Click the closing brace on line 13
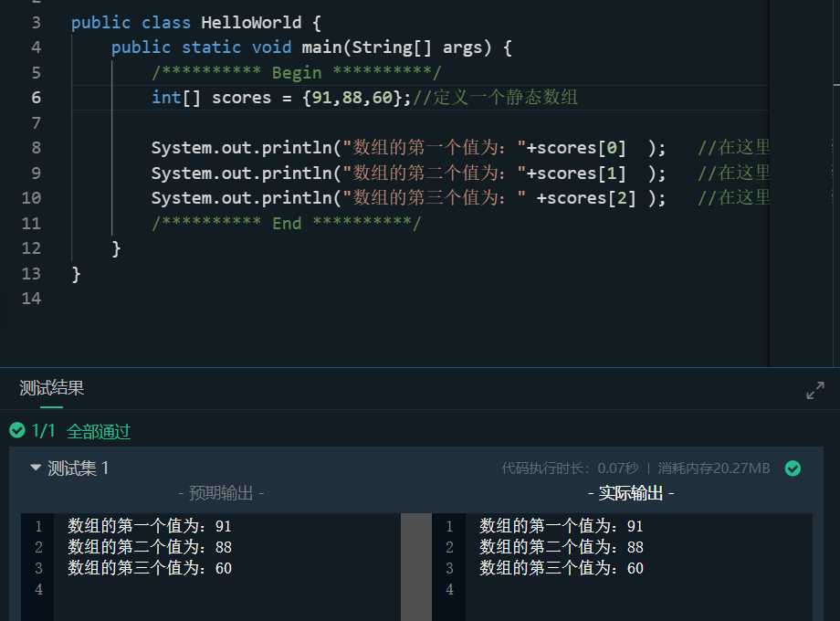Viewport: 840px width, 621px height. click(x=76, y=274)
